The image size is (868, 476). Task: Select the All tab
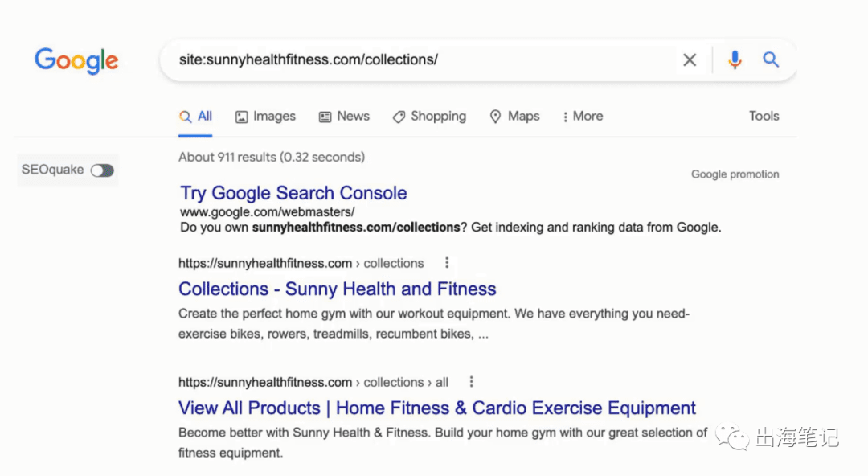(195, 117)
